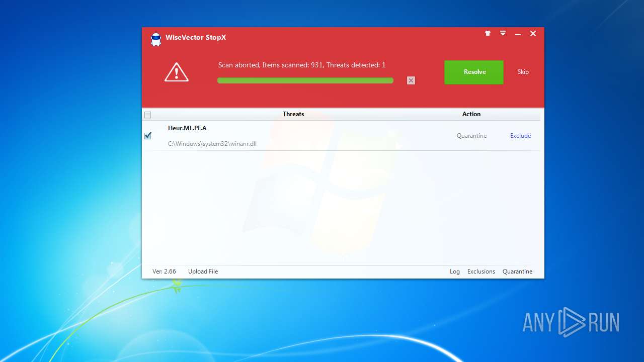
Task: Click the warning triangle alert icon
Action: pos(177,72)
